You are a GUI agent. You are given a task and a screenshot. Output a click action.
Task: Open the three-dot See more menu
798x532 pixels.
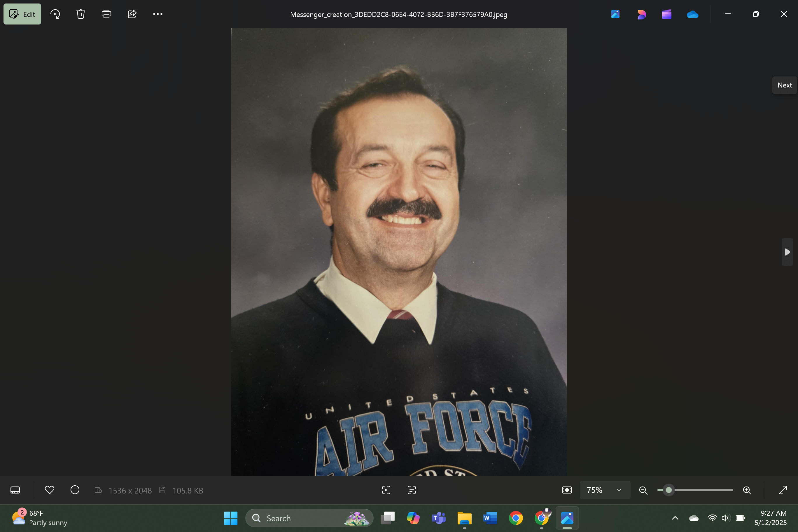(157, 14)
